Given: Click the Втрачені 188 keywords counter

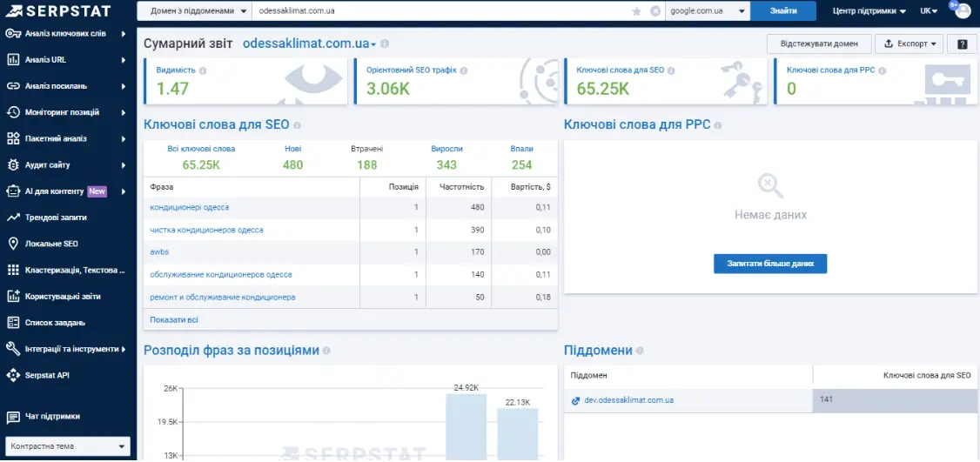Looking at the screenshot, I should pyautogui.click(x=367, y=158).
